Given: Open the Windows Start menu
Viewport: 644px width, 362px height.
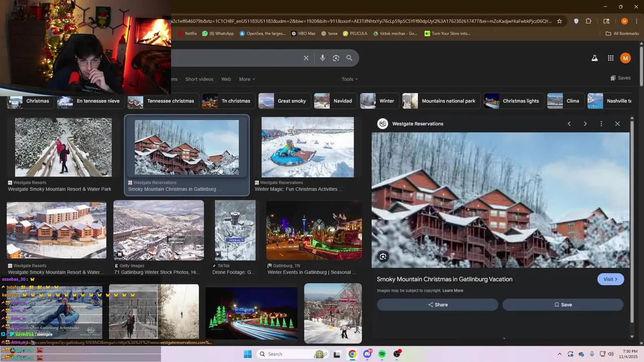Looking at the screenshot, I should tap(248, 354).
